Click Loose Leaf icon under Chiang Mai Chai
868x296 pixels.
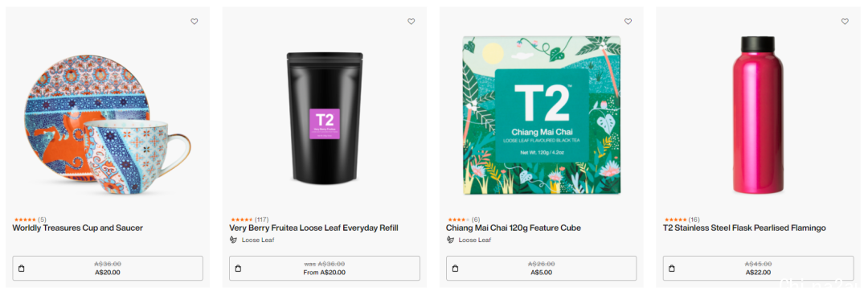[450, 240]
